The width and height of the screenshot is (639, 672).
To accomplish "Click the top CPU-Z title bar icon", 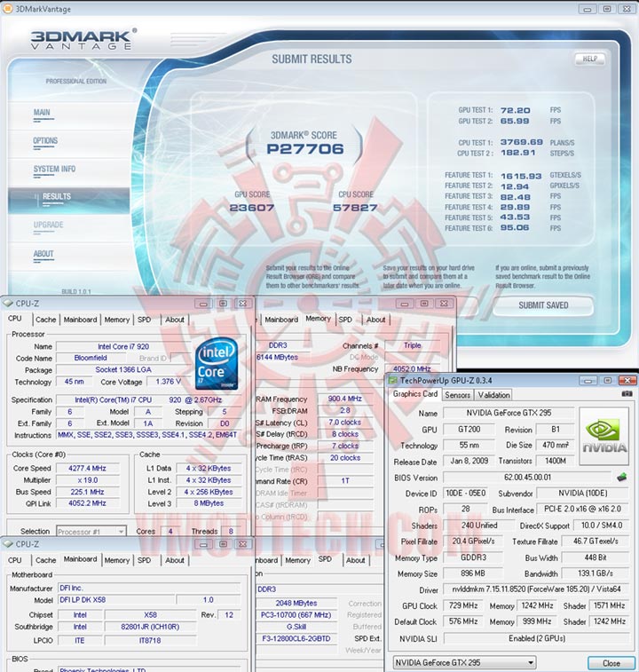I will pyautogui.click(x=8, y=304).
